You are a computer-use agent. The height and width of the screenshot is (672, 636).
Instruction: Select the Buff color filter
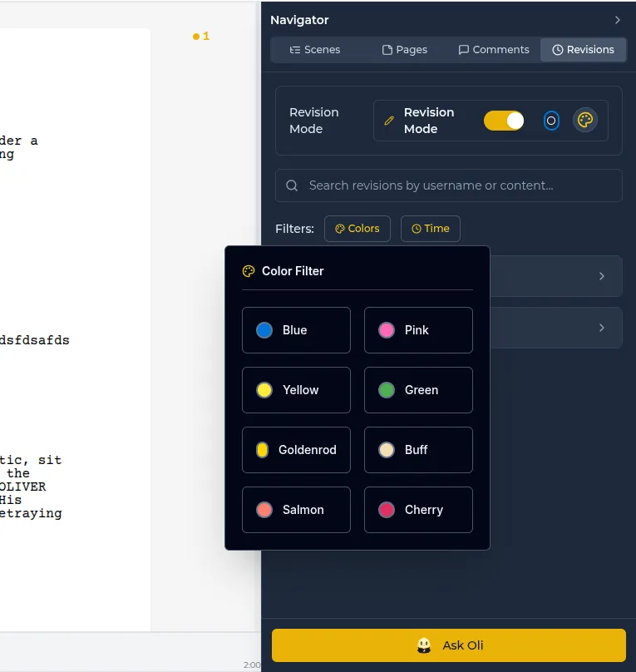click(418, 450)
